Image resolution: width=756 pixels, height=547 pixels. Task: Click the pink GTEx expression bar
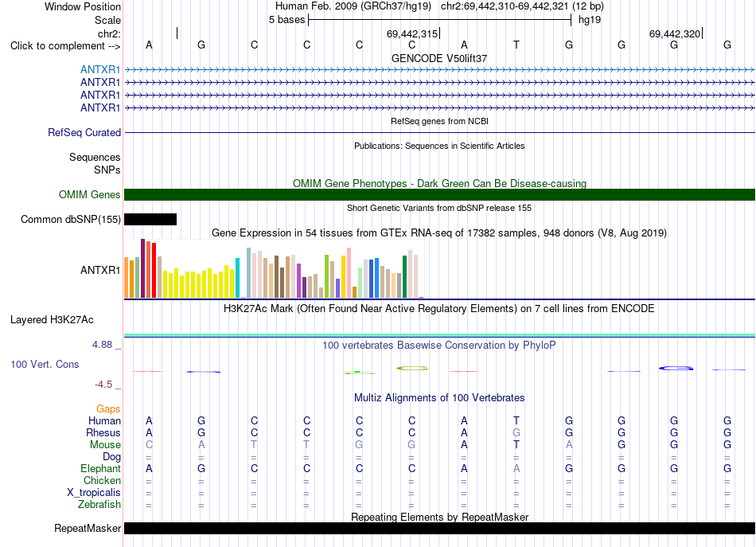click(x=349, y=272)
